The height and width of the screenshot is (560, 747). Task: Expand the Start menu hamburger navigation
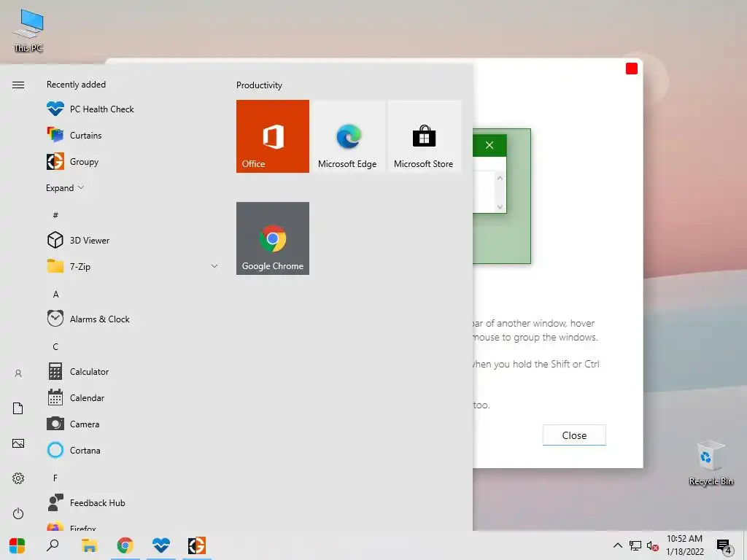18,85
